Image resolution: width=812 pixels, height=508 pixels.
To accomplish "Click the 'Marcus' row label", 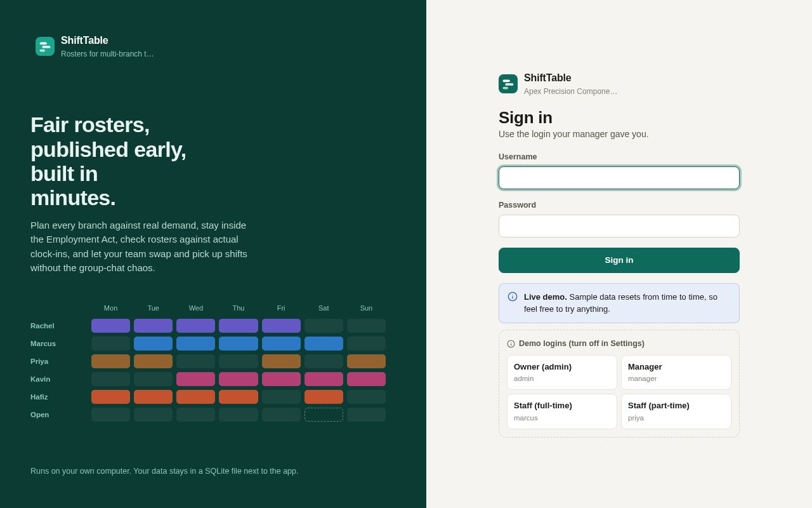I will pos(43,344).
